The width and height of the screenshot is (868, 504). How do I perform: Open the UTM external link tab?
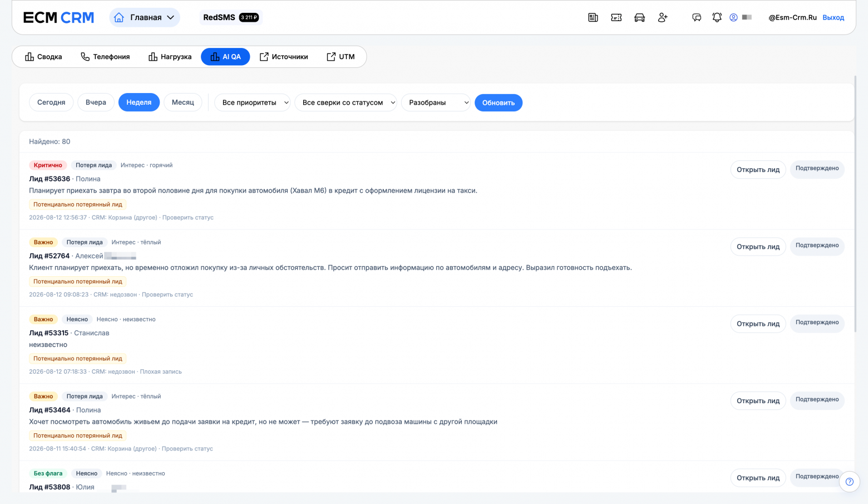(x=341, y=57)
